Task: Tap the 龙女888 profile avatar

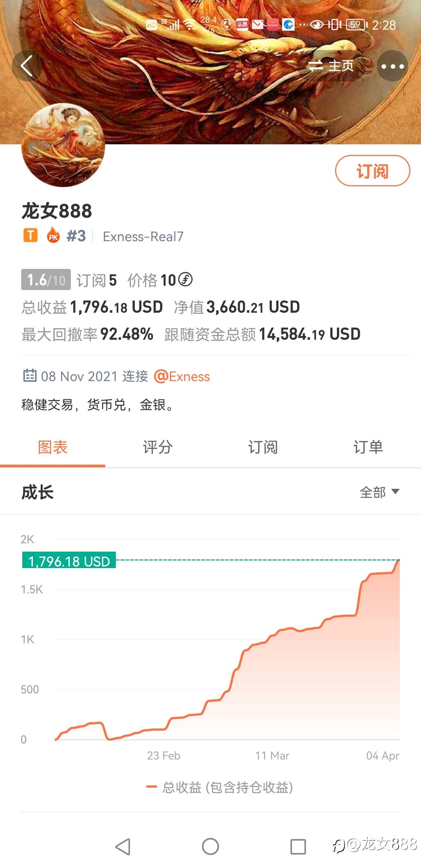Action: coord(63,145)
